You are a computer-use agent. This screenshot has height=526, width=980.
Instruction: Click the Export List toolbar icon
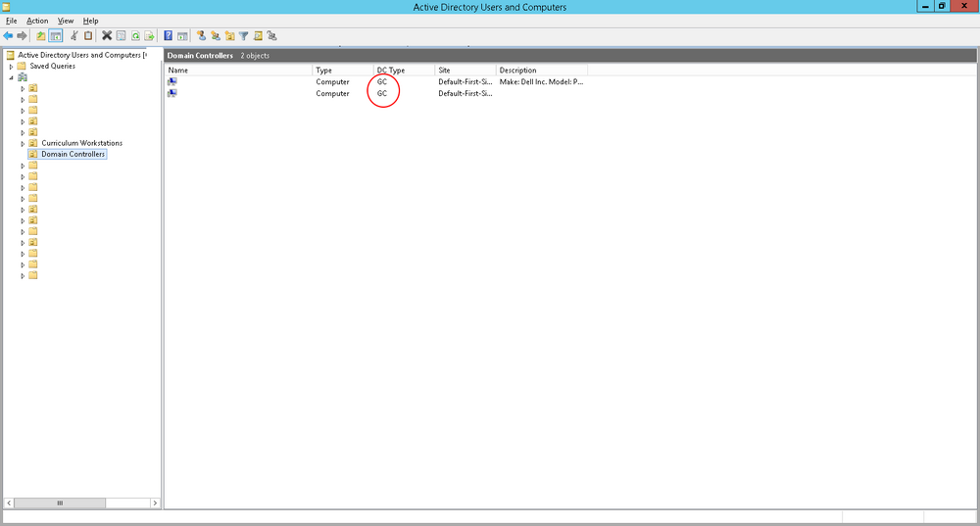click(149, 36)
